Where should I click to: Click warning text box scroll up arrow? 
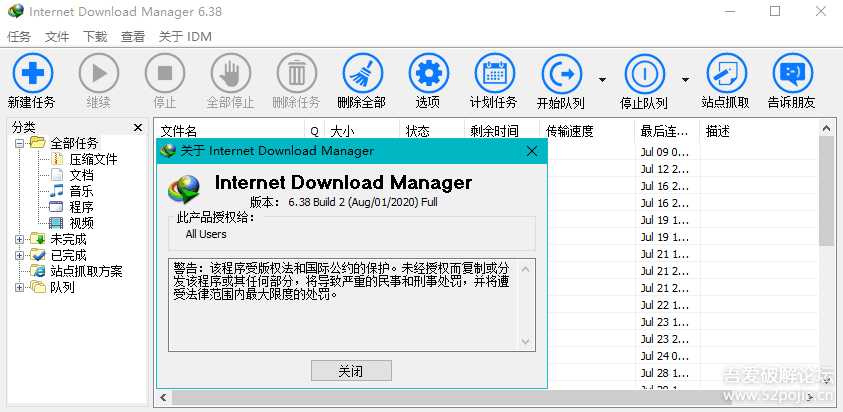526,268
